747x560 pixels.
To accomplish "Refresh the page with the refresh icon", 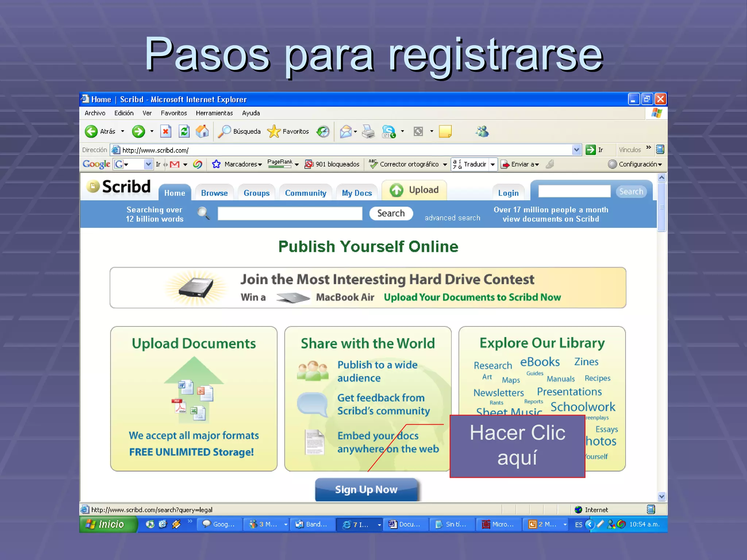I will coord(184,131).
